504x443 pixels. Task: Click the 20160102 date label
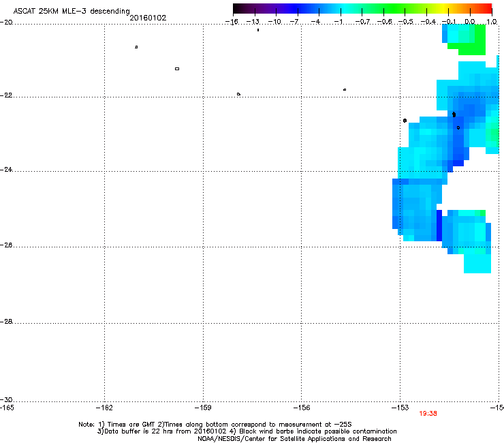tap(148, 18)
